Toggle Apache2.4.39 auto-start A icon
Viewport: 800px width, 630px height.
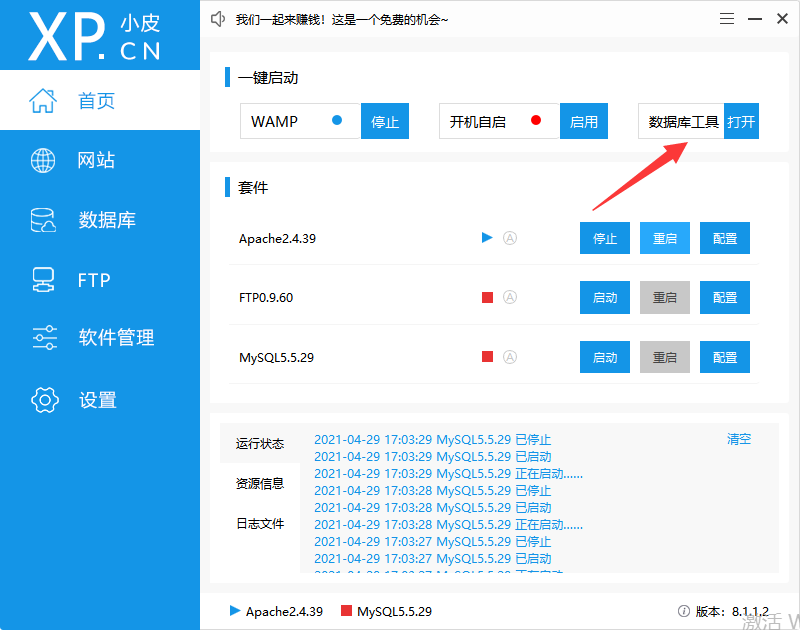pyautogui.click(x=510, y=238)
